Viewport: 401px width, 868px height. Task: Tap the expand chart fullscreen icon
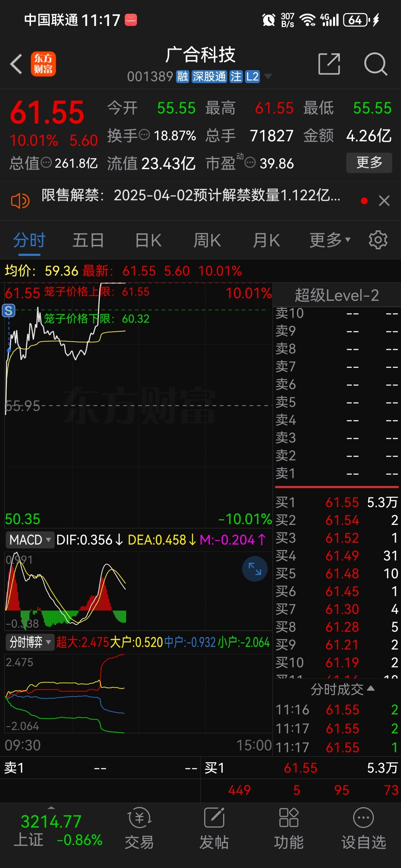pyautogui.click(x=255, y=569)
